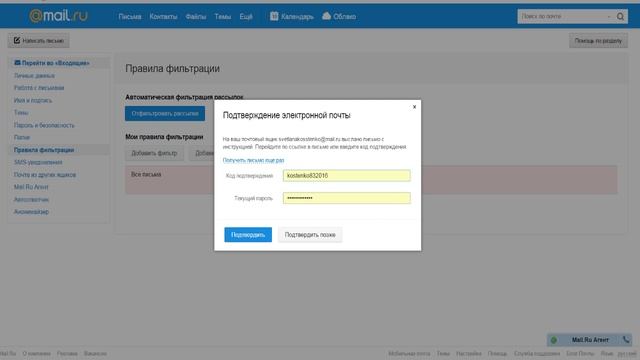Click the green status dot in Mail.Ru Агент

click(554, 340)
